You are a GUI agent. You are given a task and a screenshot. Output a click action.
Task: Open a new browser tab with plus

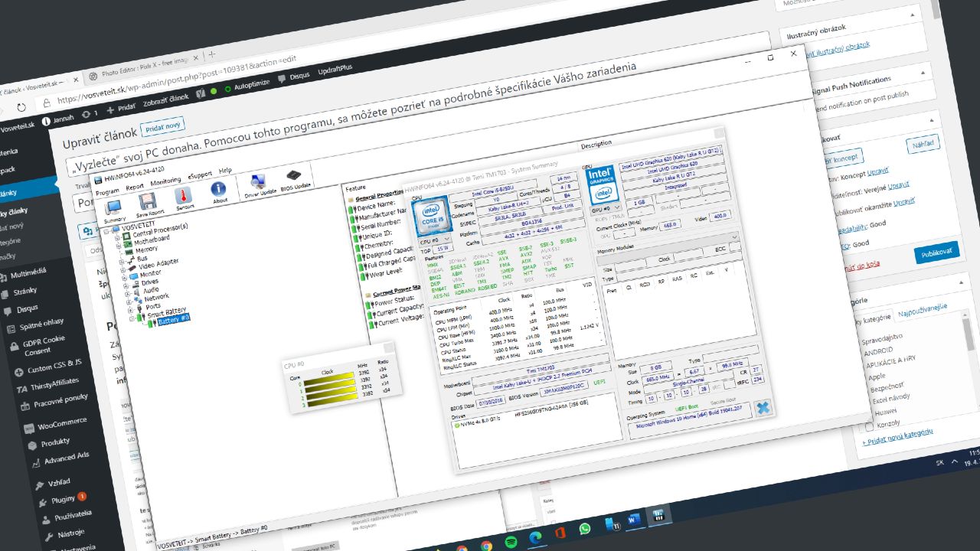(x=212, y=55)
